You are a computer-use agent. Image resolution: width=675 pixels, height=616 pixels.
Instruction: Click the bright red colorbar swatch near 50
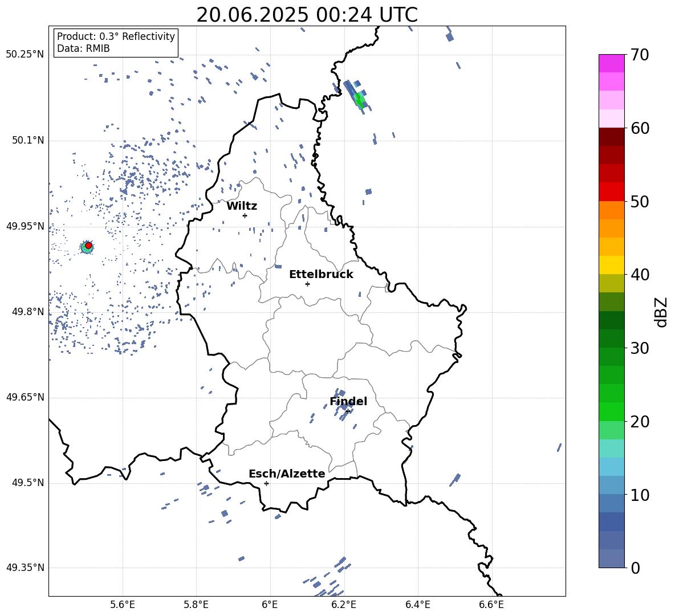coord(611,191)
